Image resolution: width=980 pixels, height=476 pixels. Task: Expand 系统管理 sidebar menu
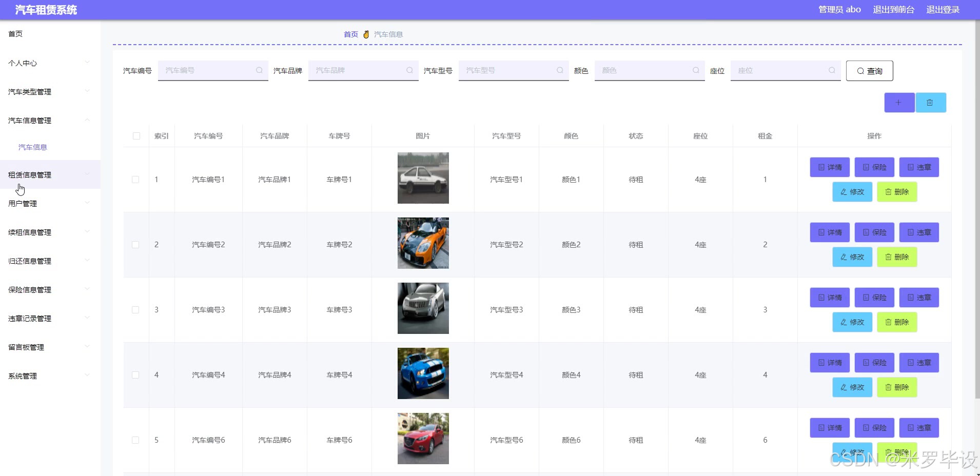pyautogui.click(x=50, y=376)
